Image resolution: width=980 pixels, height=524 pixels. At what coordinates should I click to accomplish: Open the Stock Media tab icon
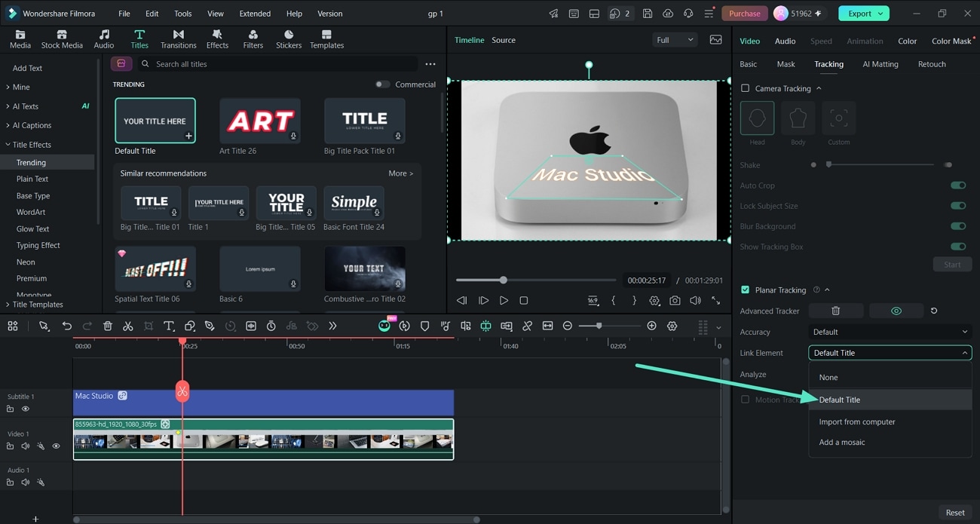(62, 35)
